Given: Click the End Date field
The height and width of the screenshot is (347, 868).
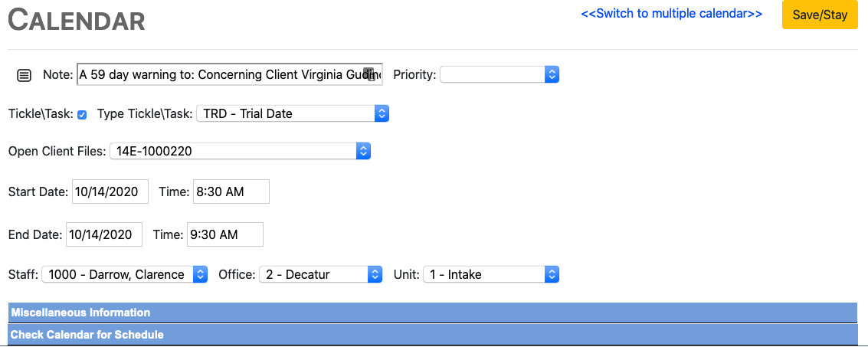Looking at the screenshot, I should 104,234.
